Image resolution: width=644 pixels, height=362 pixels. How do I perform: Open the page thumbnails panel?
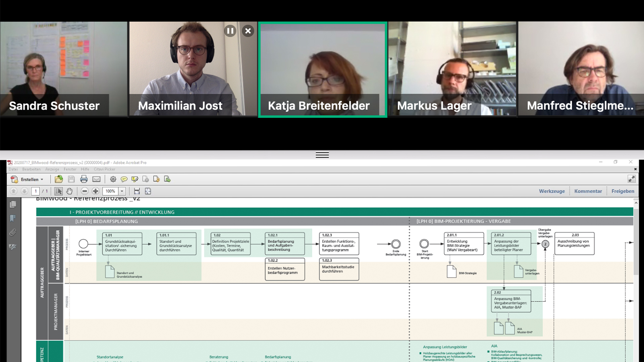click(x=13, y=204)
